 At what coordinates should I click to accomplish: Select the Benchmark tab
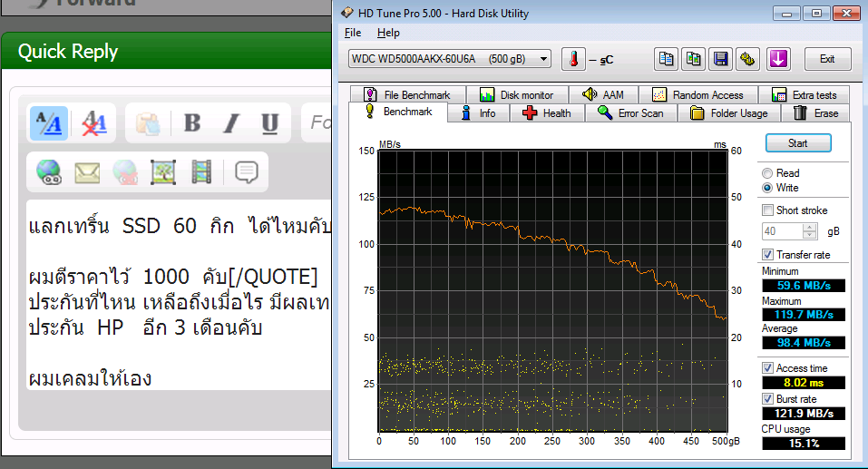click(x=398, y=112)
